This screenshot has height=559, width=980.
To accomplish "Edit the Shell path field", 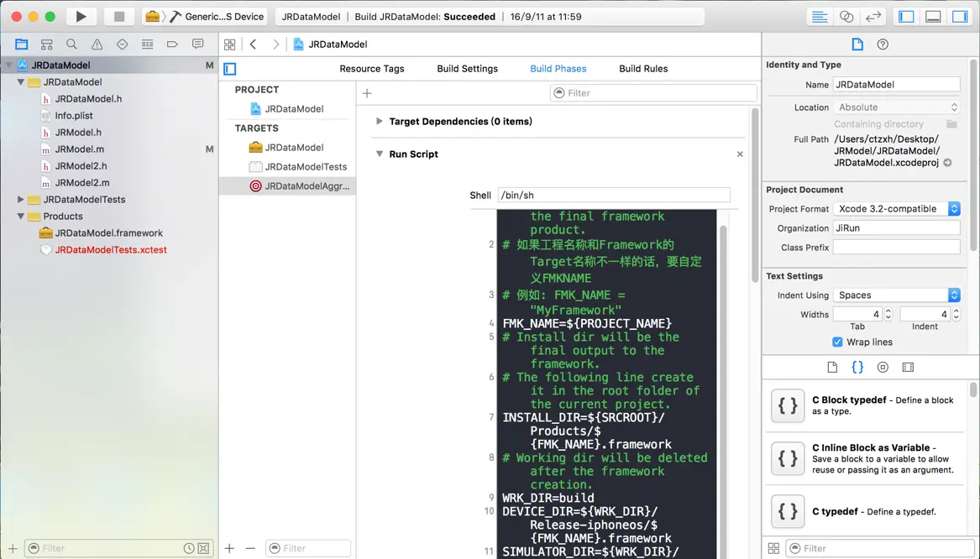I will coord(614,195).
